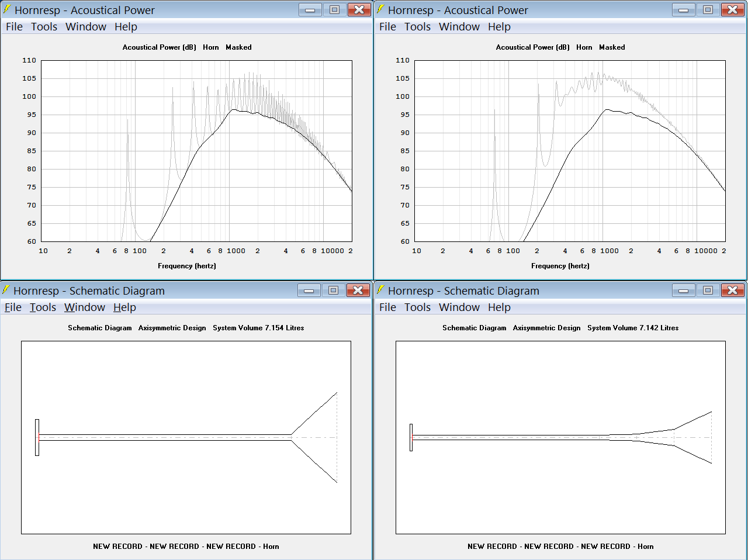
Task: Click Hornresp lightning icon in top-left window title
Action: click(6, 9)
